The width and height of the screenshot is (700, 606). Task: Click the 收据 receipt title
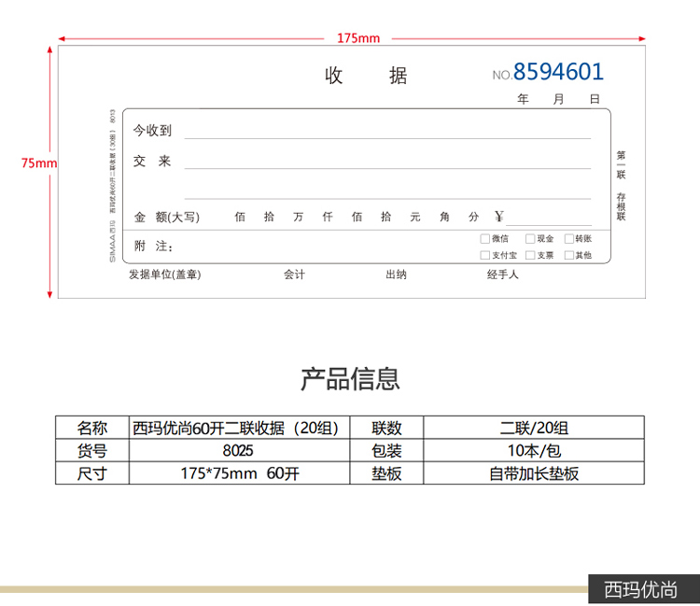pos(366,77)
